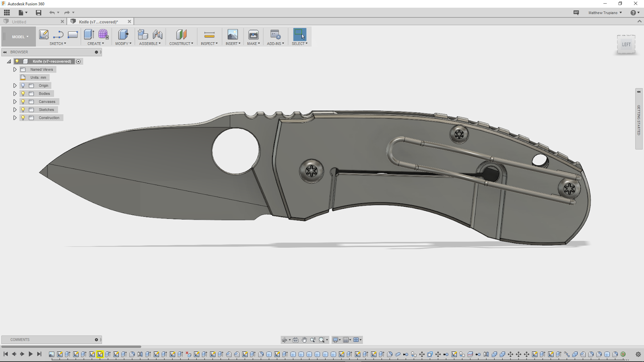Image resolution: width=644 pixels, height=362 pixels.
Task: Expand the Named Views tree node
Action: tap(15, 69)
